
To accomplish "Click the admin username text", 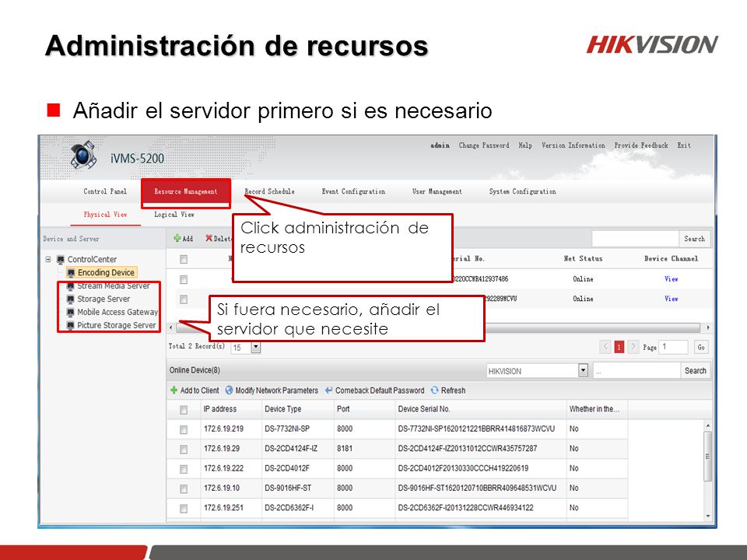I will (440, 145).
